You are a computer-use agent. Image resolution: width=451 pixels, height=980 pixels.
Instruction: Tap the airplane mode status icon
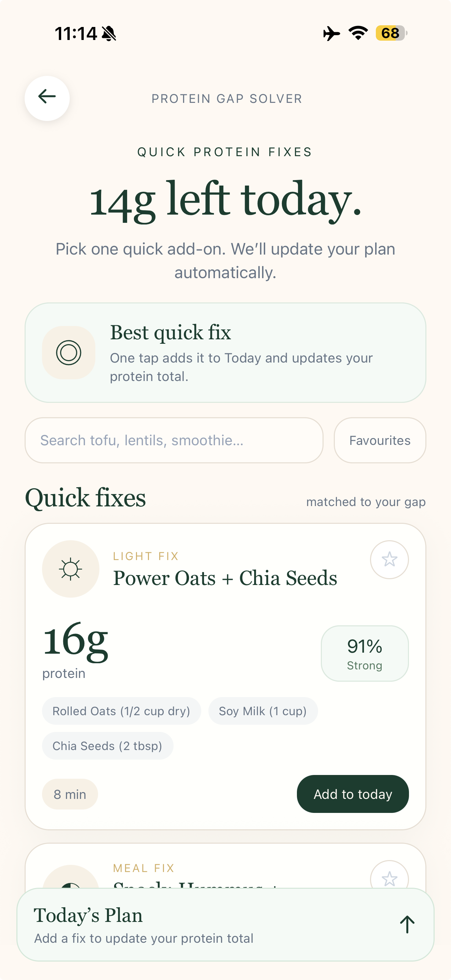pyautogui.click(x=331, y=33)
